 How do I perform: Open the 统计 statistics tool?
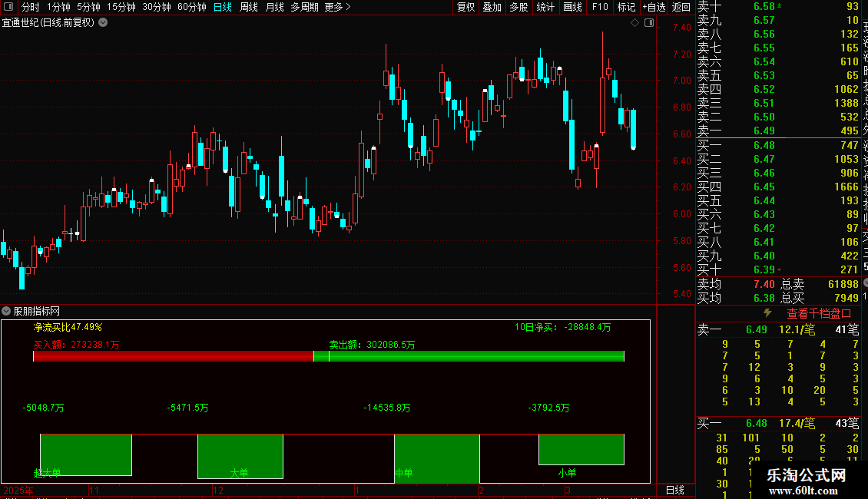point(545,7)
